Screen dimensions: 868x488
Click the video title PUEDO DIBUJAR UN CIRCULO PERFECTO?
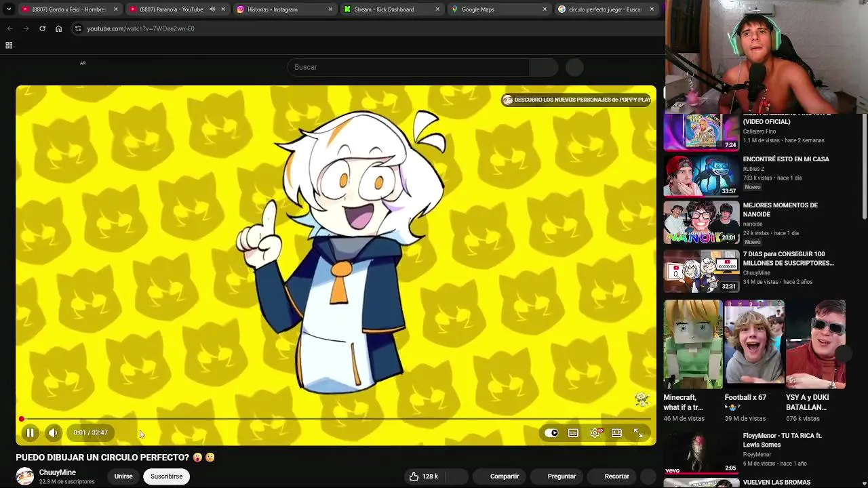pyautogui.click(x=102, y=457)
